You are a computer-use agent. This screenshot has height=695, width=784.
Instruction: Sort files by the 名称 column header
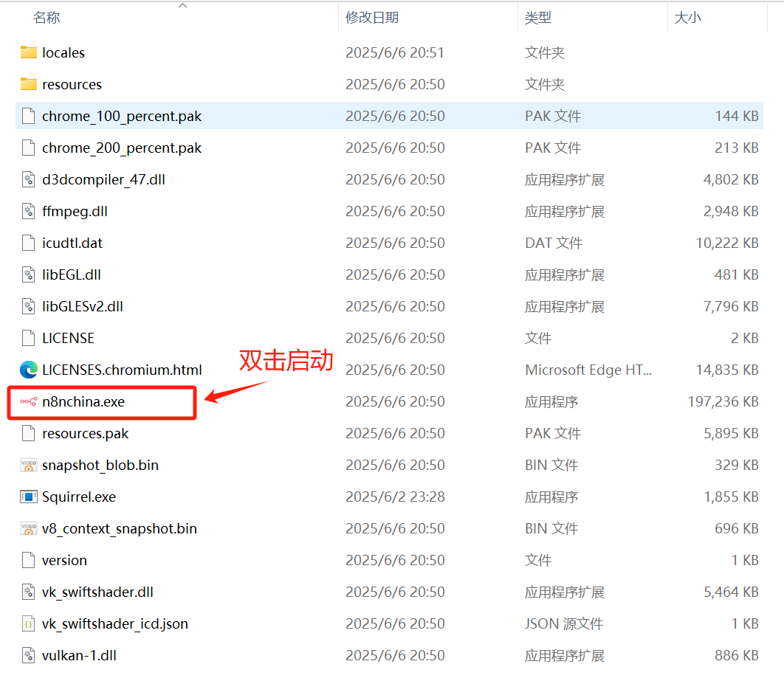(47, 18)
